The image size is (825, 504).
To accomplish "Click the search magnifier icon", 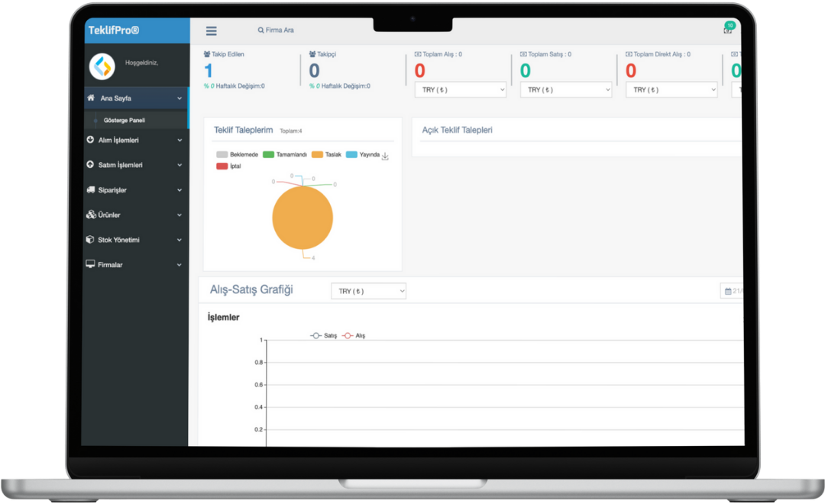I will pyautogui.click(x=260, y=31).
